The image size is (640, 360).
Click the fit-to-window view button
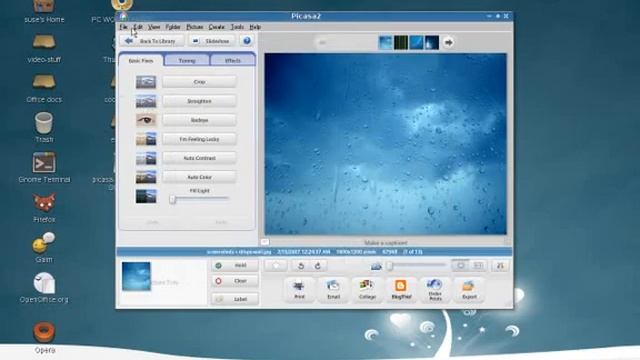(460, 266)
